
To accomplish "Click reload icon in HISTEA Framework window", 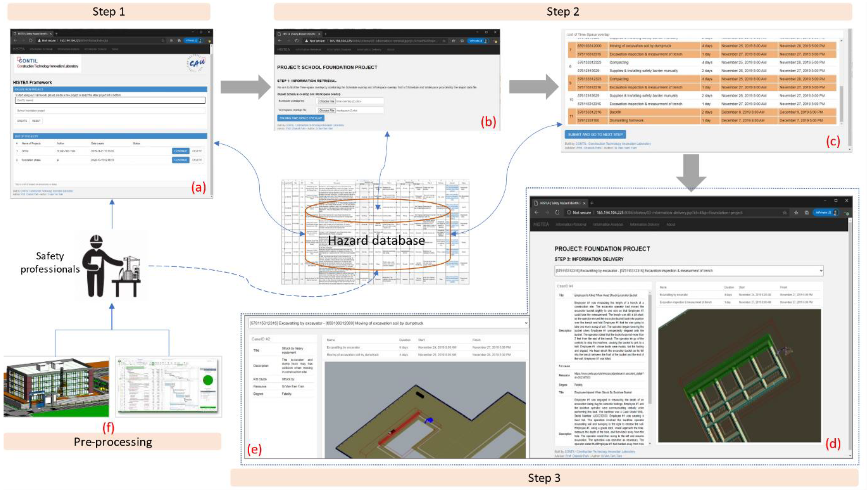I will tap(30, 40).
